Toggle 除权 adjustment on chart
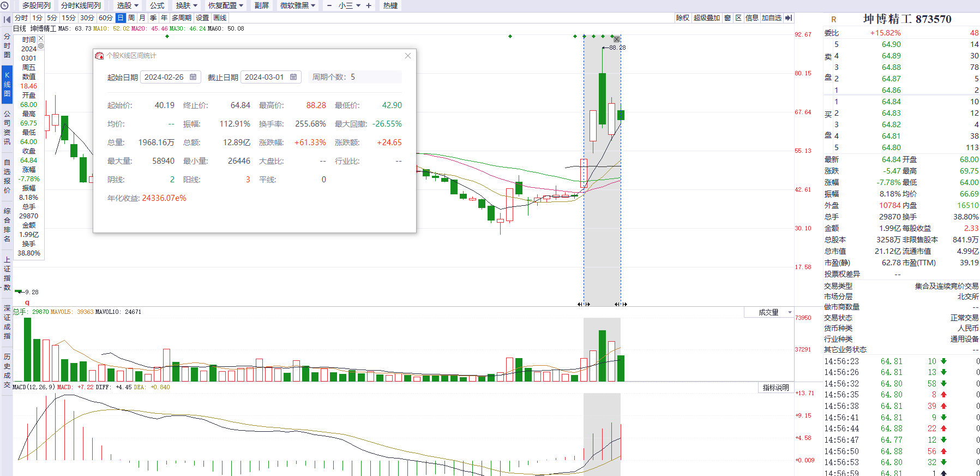The width and height of the screenshot is (980, 476). click(683, 18)
